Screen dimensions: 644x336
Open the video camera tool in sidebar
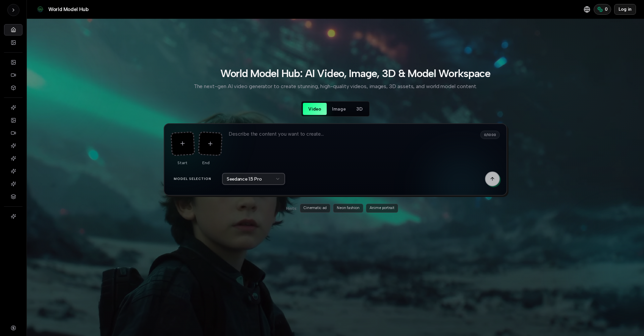click(x=13, y=75)
